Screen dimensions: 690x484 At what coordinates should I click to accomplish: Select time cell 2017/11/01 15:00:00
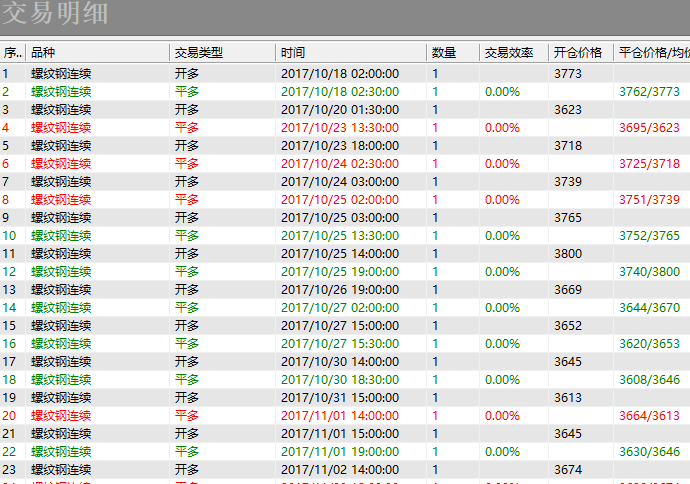[340, 434]
